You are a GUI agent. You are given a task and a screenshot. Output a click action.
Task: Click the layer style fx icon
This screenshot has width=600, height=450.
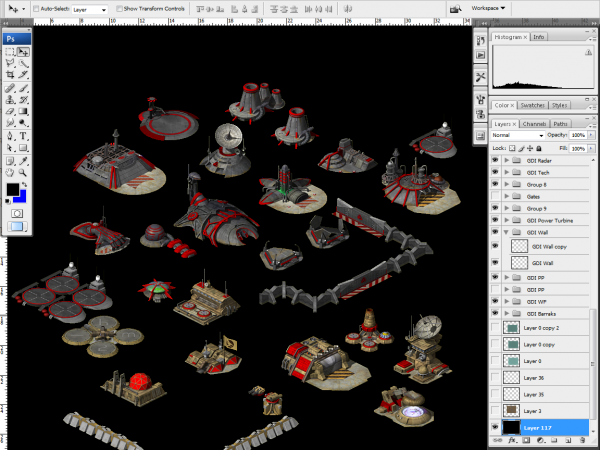512,440
